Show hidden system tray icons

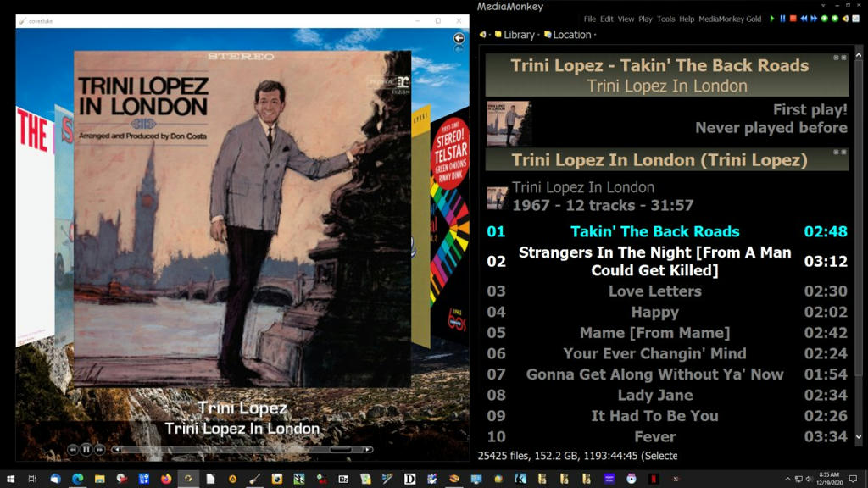pyautogui.click(x=787, y=480)
